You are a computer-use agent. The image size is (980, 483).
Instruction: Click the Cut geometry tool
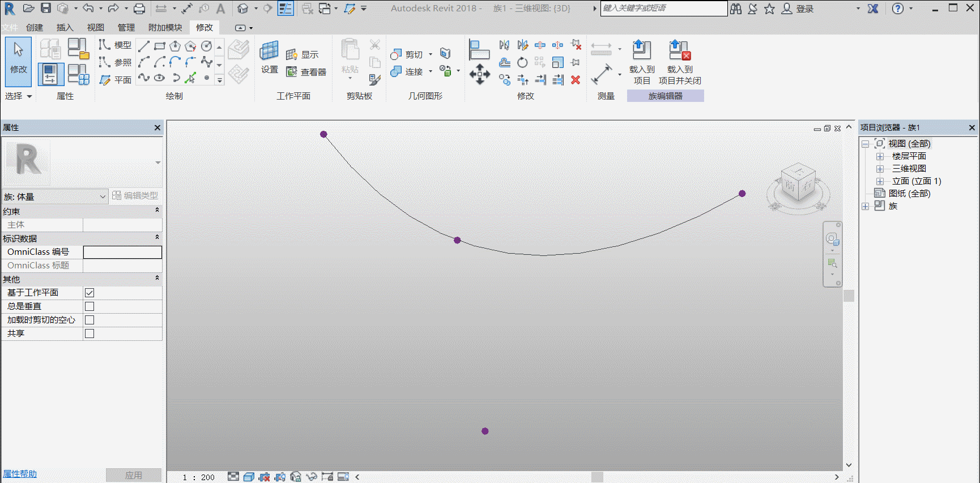coord(407,54)
